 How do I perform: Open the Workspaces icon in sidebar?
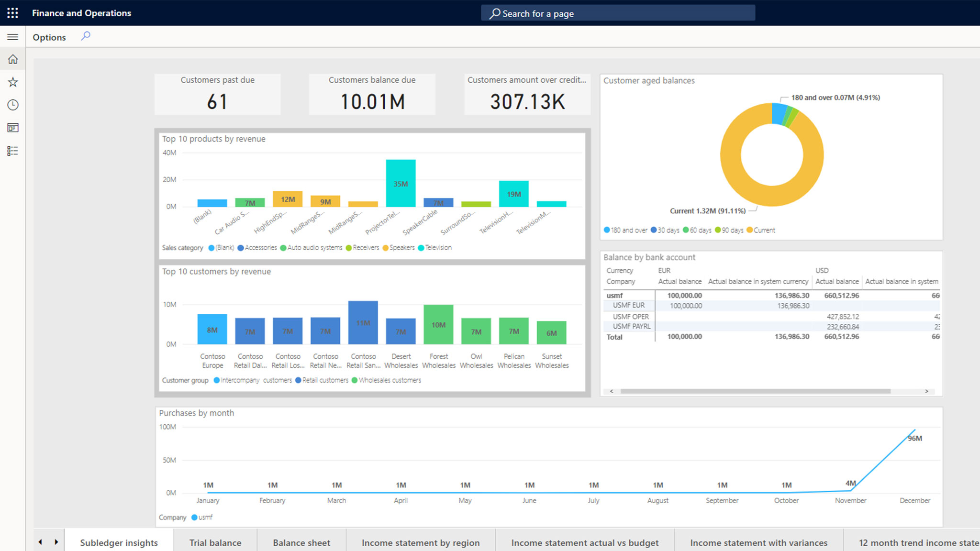(x=13, y=128)
